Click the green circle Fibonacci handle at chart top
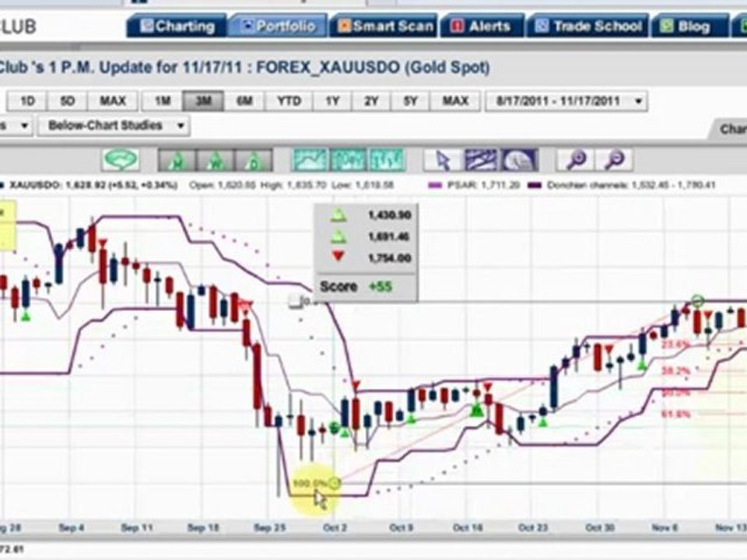 click(x=697, y=301)
